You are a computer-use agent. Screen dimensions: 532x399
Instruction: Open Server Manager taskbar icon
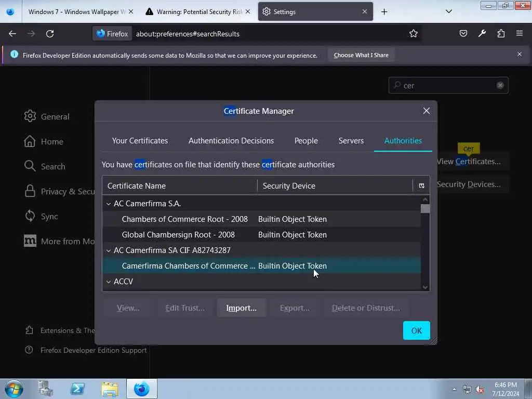pyautogui.click(x=45, y=389)
